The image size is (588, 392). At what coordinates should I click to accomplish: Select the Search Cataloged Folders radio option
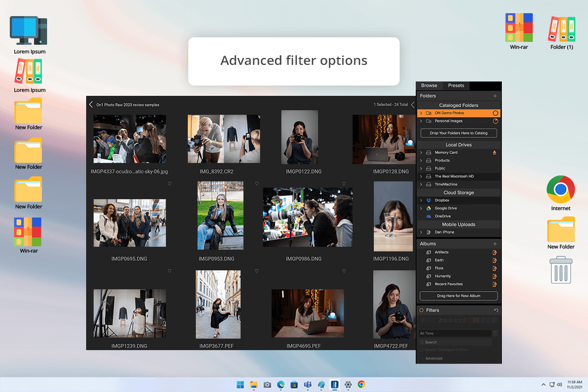[x=421, y=350]
